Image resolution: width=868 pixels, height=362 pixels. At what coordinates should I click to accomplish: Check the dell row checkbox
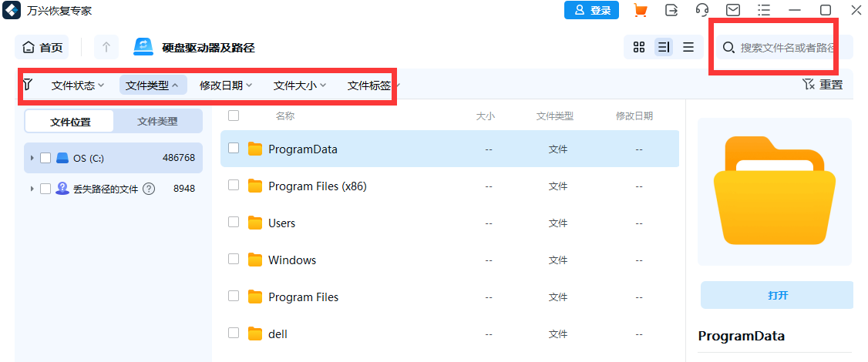(x=234, y=333)
